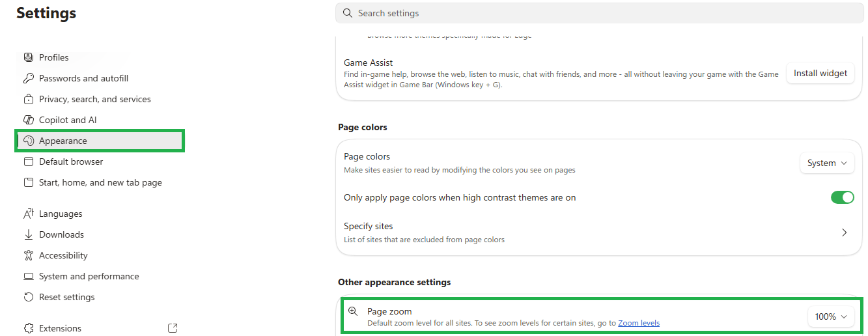This screenshot has width=868, height=336.
Task: Toggle Only apply page colors when high contrast
Action: (842, 197)
